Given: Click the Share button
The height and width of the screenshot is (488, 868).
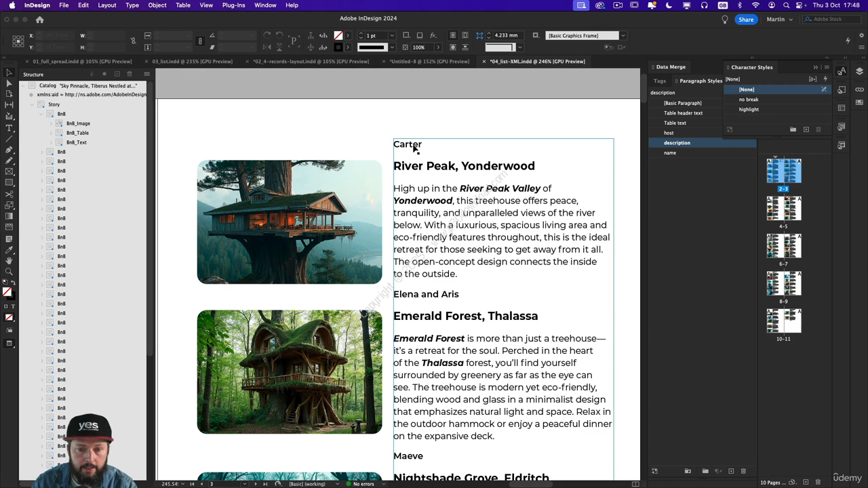Looking at the screenshot, I should point(746,20).
